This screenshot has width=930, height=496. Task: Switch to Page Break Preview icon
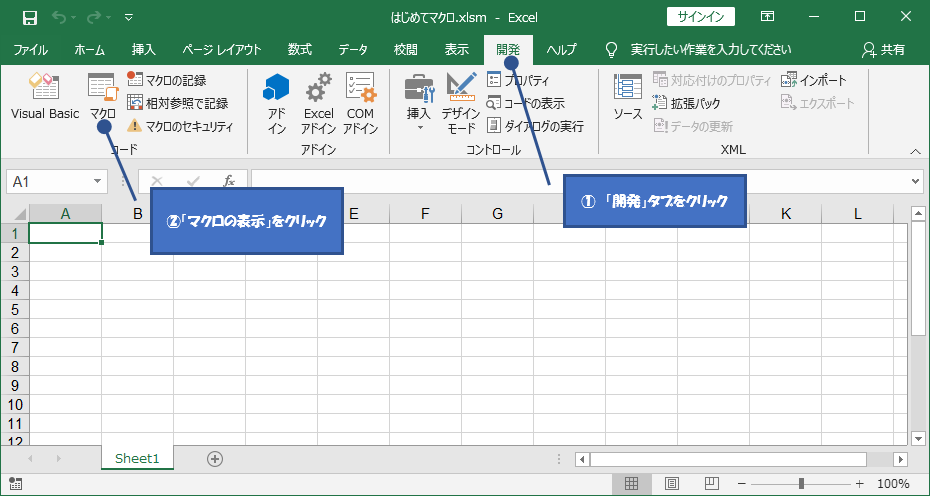(712, 484)
